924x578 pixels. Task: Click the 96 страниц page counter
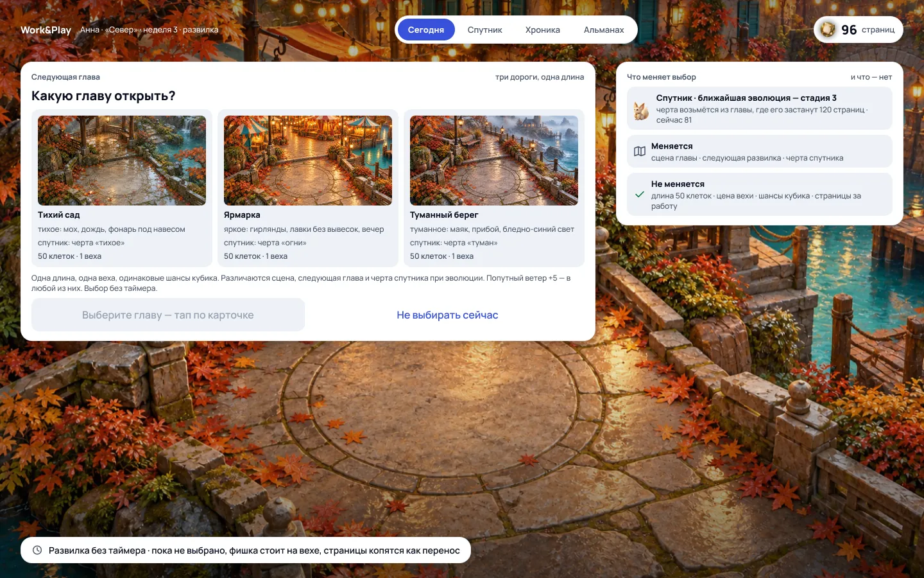pos(859,30)
